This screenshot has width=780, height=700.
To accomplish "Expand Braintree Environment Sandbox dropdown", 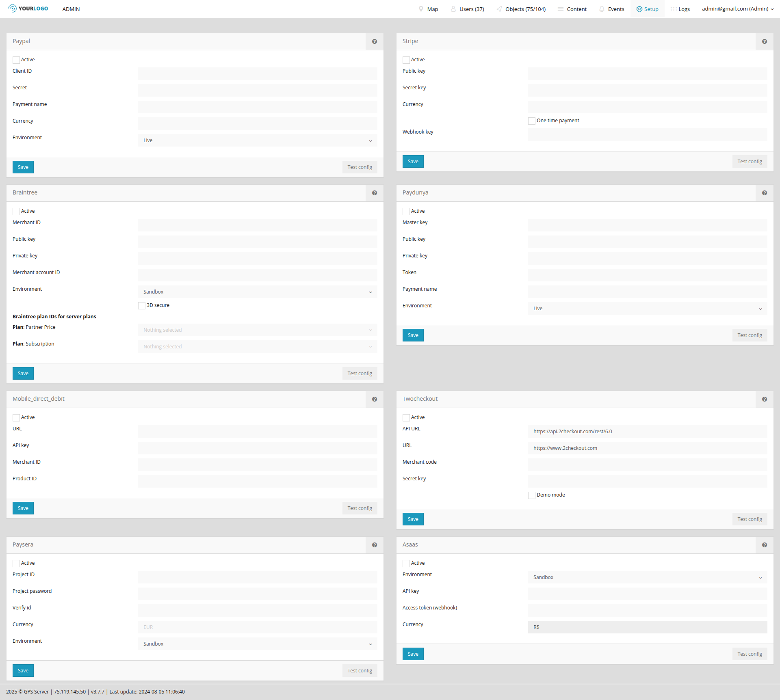I will [258, 292].
